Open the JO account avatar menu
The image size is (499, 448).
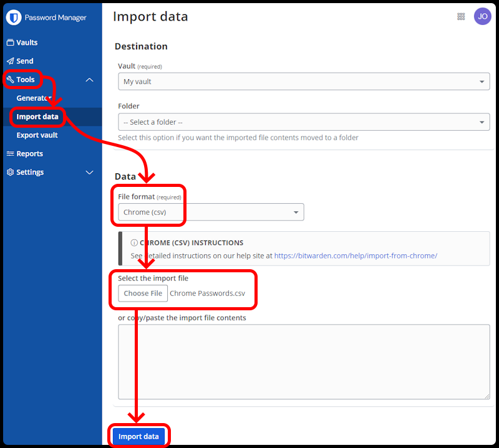482,17
